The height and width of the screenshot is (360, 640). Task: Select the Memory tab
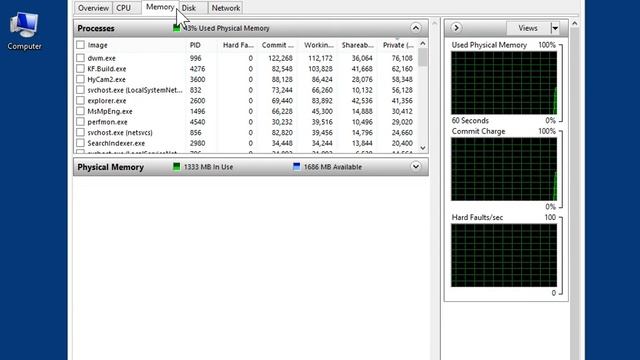tap(160, 7)
